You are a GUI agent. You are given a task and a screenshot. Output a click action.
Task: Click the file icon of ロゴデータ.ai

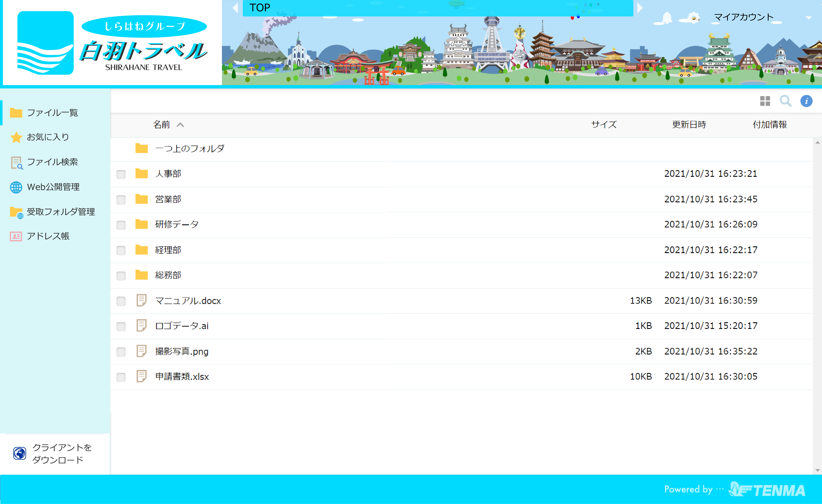click(141, 326)
